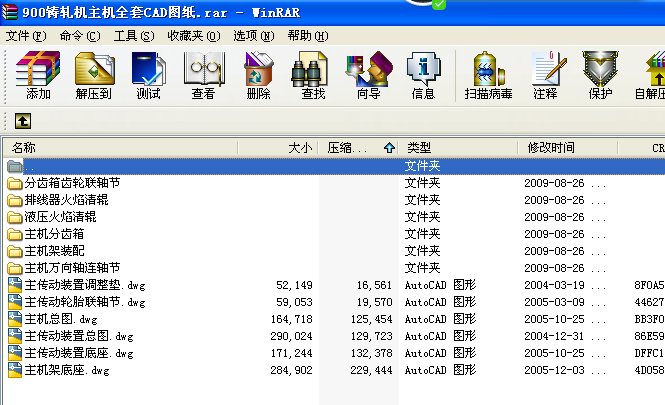Click the Protect (保护) shield icon
665x405 pixels.
pyautogui.click(x=600, y=69)
